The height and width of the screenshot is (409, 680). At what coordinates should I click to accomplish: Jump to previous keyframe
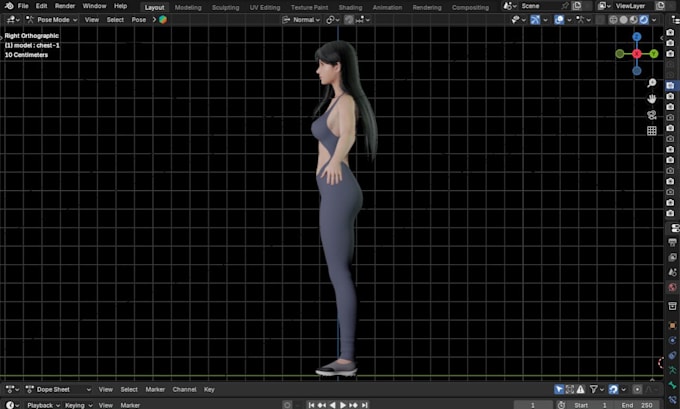click(x=321, y=405)
